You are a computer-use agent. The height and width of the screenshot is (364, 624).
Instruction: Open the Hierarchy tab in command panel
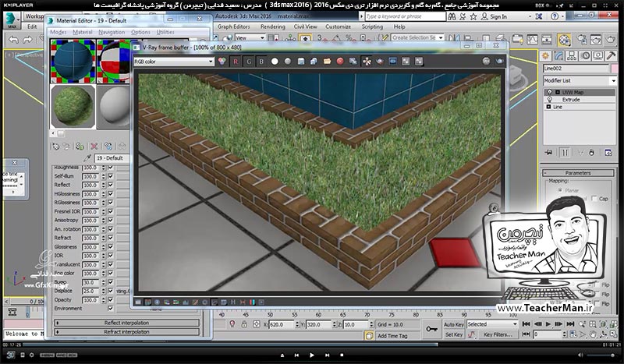pyautogui.click(x=572, y=55)
